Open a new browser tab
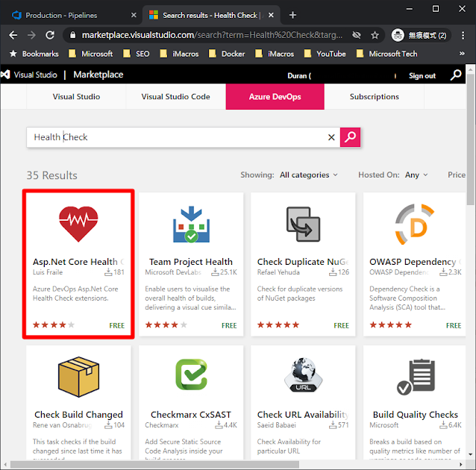 pyautogui.click(x=292, y=15)
